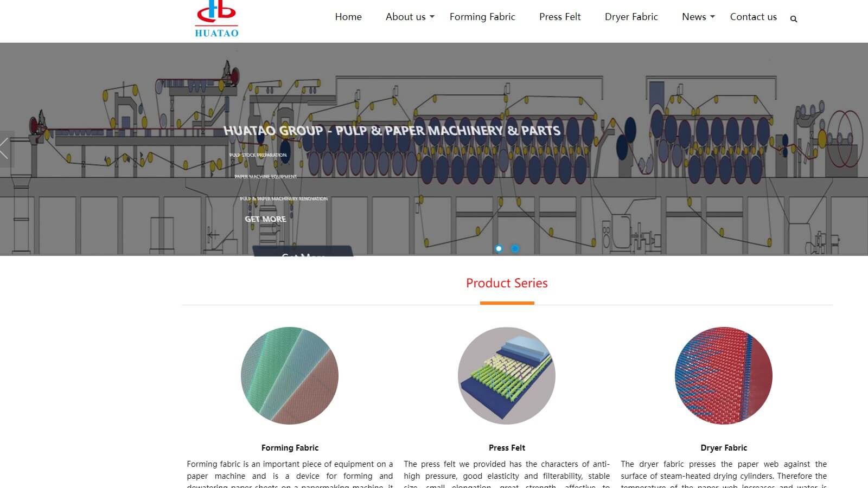Open the Contact us page
The image size is (868, 488).
coord(753,17)
